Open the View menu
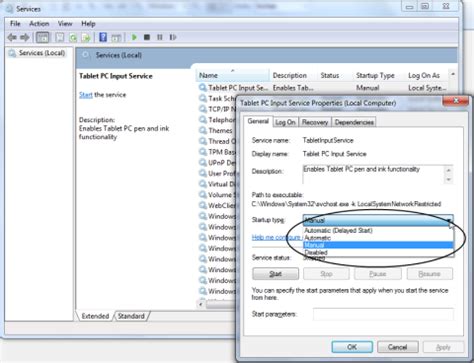The width and height of the screenshot is (474, 363). tap(65, 24)
